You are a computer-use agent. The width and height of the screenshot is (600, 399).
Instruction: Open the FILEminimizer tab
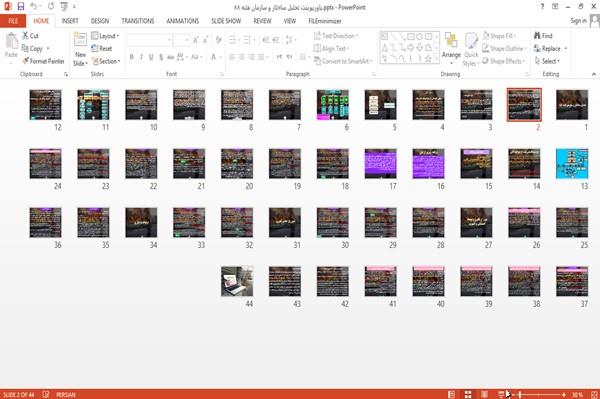point(325,21)
